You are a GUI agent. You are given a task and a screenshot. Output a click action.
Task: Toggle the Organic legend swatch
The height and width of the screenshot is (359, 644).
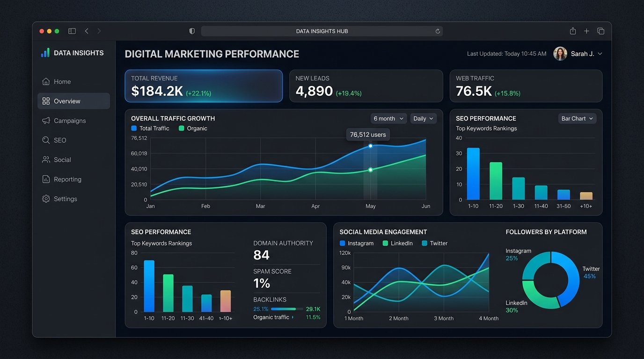tap(182, 128)
